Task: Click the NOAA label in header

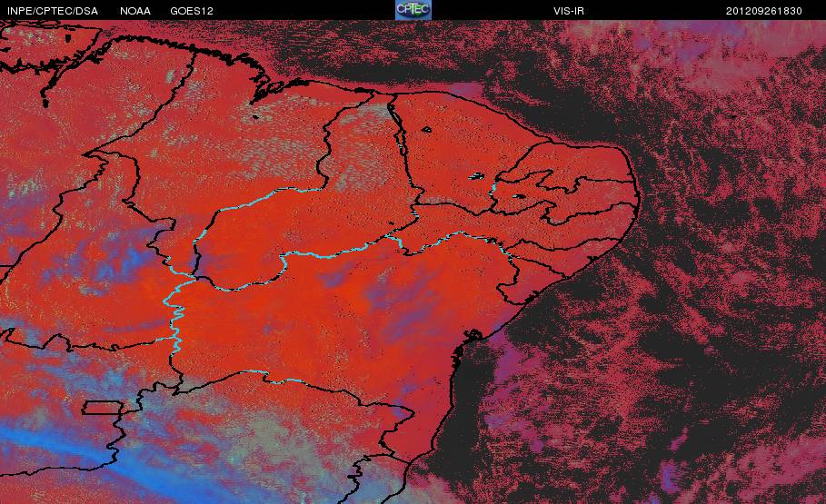Action: click(x=134, y=11)
